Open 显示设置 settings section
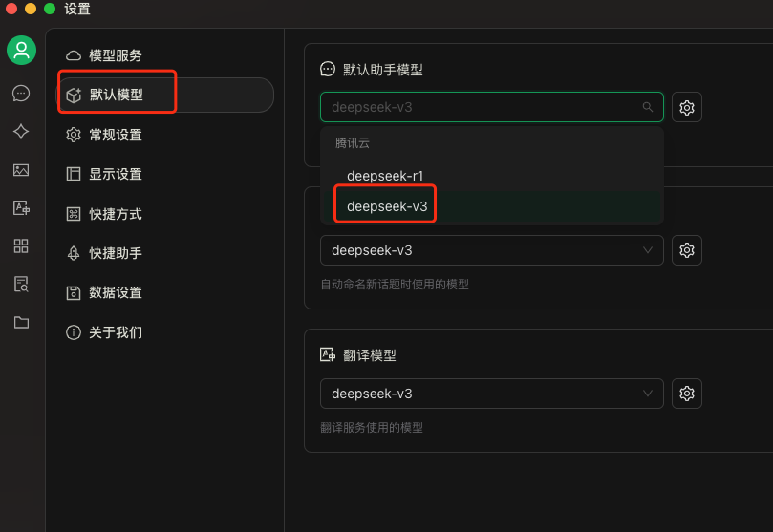The height and width of the screenshot is (532, 773). click(165, 174)
